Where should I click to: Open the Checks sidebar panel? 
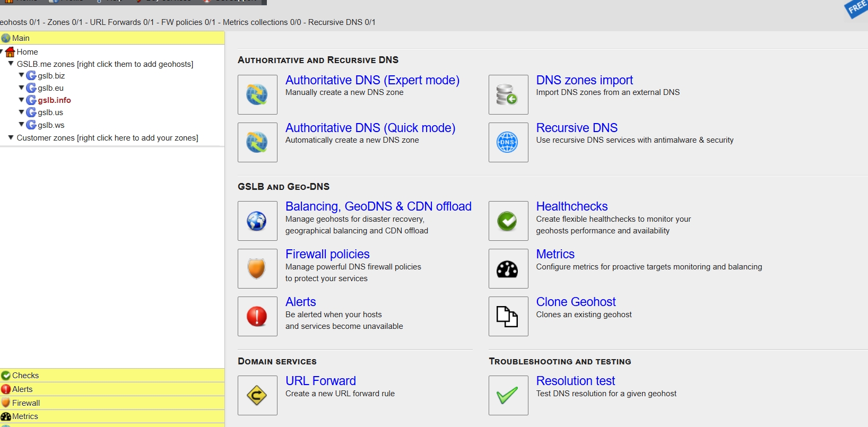25,376
